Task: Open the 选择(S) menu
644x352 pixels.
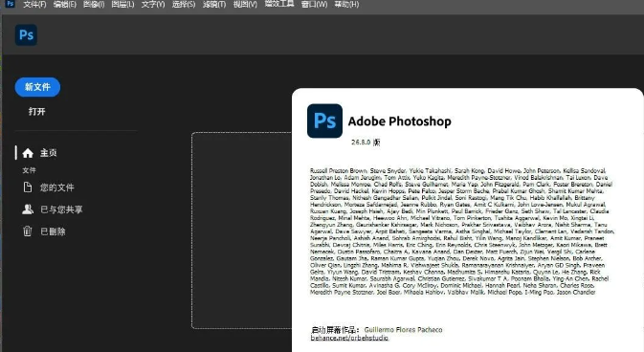Action: (184, 5)
